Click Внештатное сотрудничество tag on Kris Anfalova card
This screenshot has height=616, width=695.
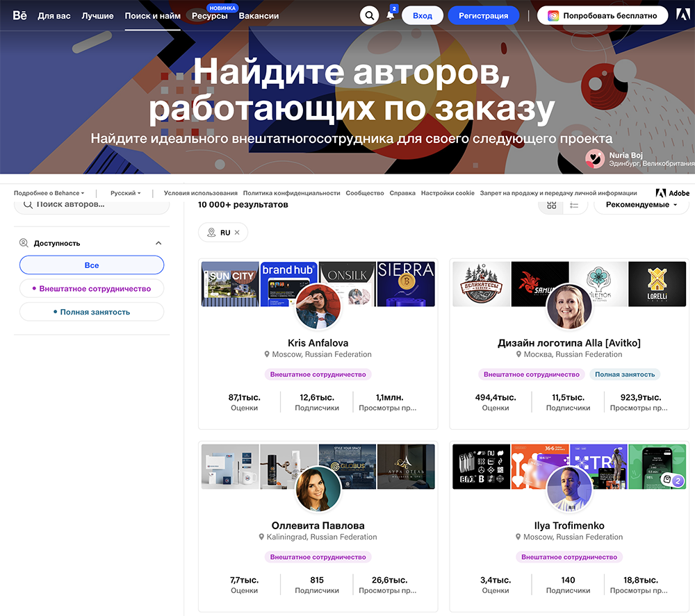tap(318, 374)
